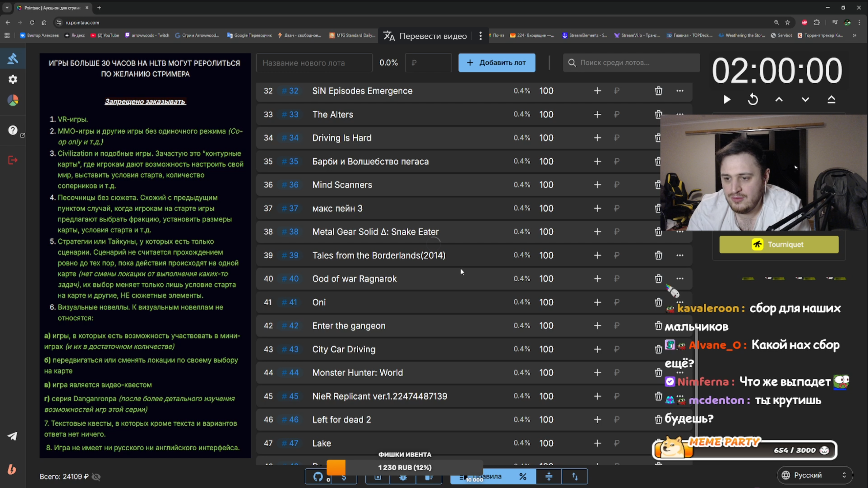This screenshot has height=488, width=868.
Task: Start the timer with play button
Action: pyautogui.click(x=727, y=100)
